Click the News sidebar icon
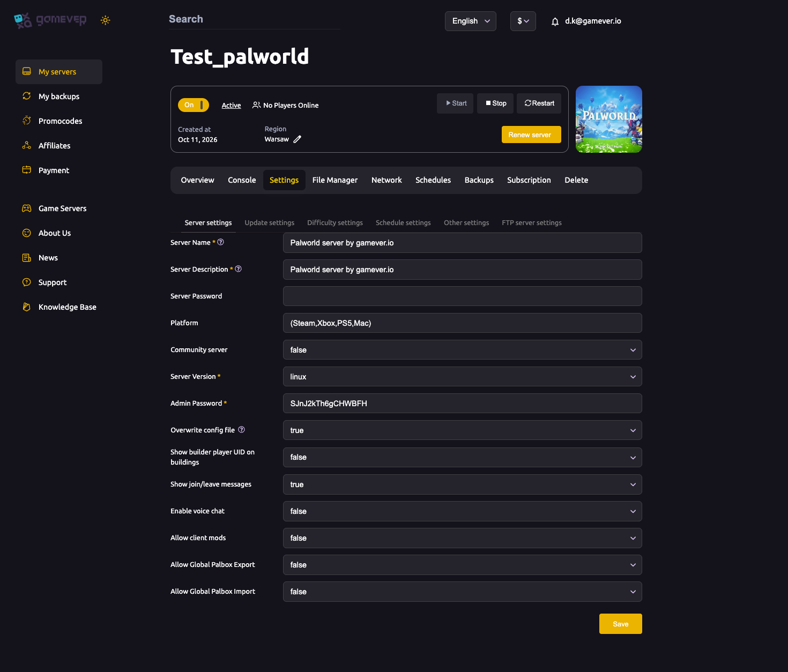The image size is (788, 672). coord(27,257)
